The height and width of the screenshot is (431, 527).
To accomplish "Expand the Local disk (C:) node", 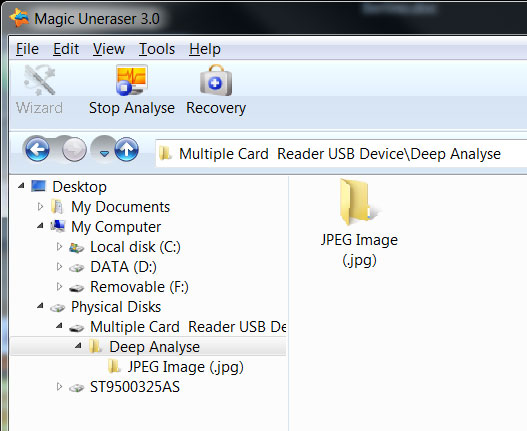I will [59, 247].
